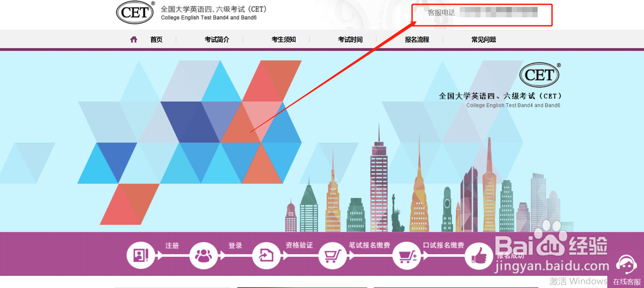Open the 考试简介 navigation item
The width and height of the screenshot is (644, 288).
tap(217, 39)
